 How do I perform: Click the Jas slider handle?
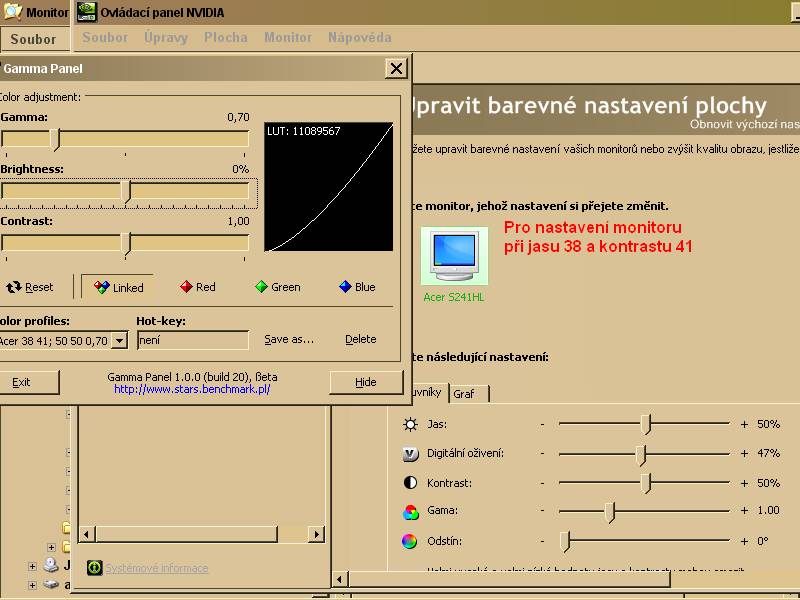[x=646, y=424]
